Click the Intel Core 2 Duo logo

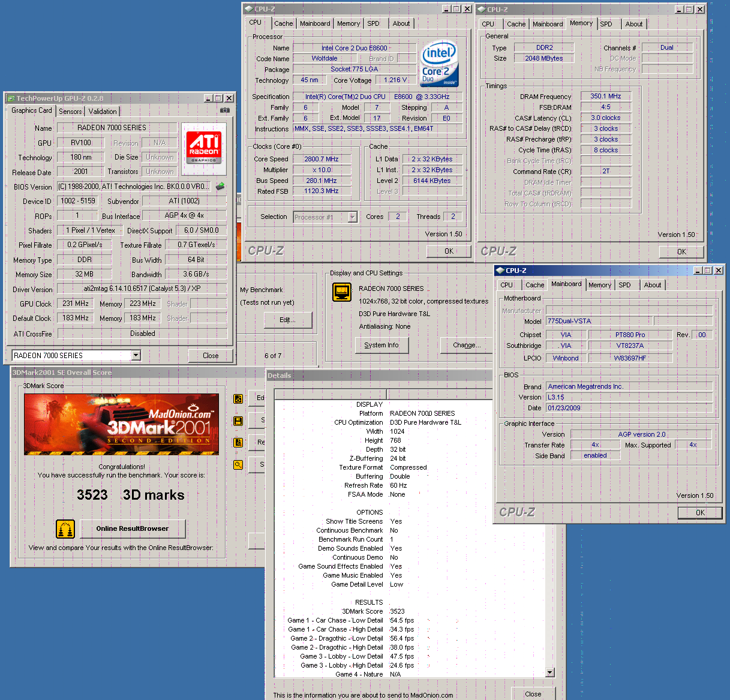tap(439, 64)
